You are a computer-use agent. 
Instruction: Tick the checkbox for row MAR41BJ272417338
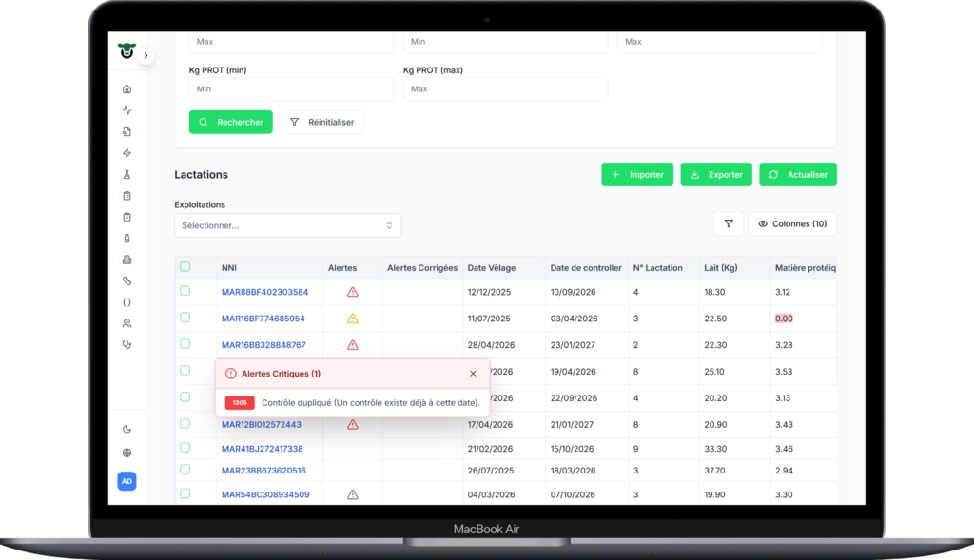185,447
